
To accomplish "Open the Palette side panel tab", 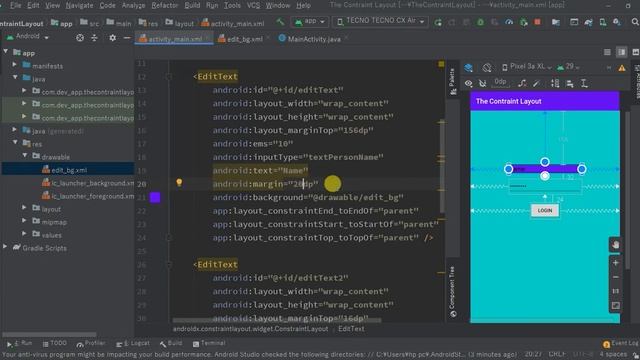I will (453, 82).
